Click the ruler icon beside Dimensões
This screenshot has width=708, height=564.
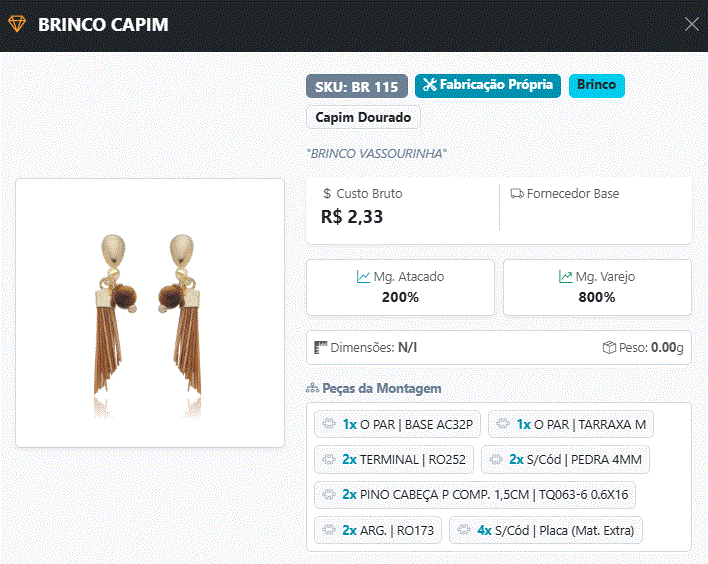pyautogui.click(x=320, y=347)
